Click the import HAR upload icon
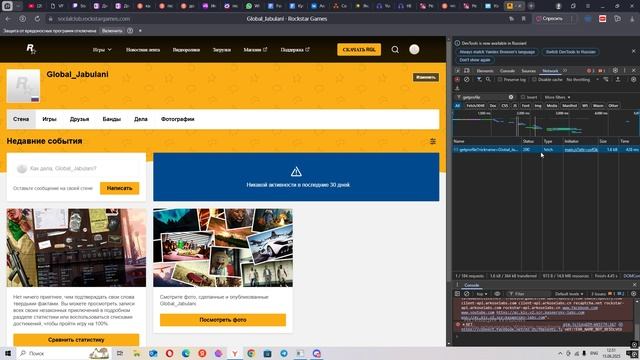640x360 pixels. pyautogui.click(x=618, y=80)
